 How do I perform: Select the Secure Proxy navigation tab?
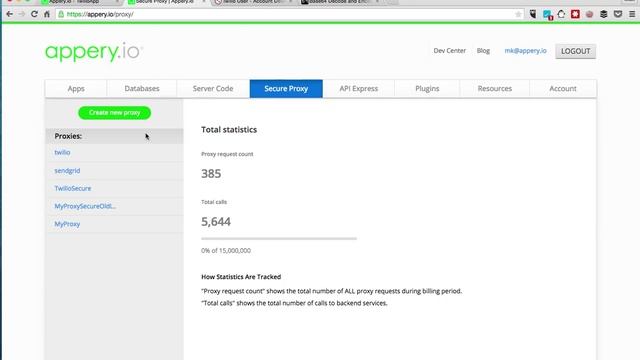pos(286,89)
